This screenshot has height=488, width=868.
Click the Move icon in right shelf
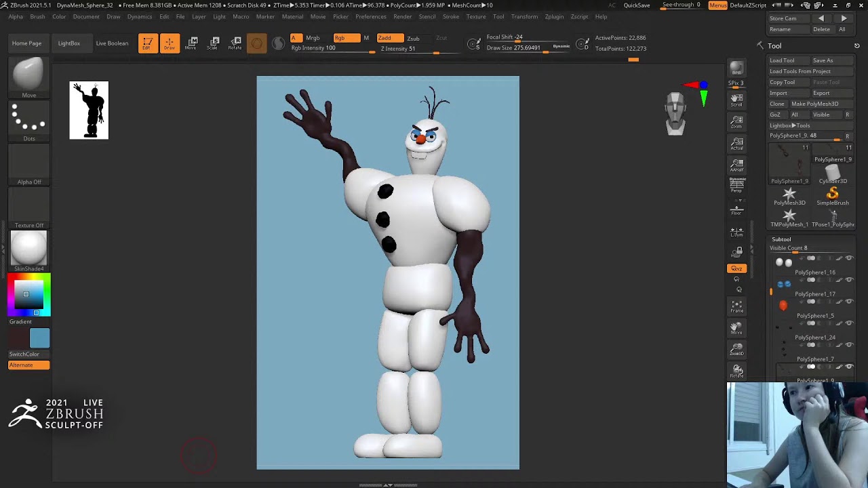tap(736, 328)
